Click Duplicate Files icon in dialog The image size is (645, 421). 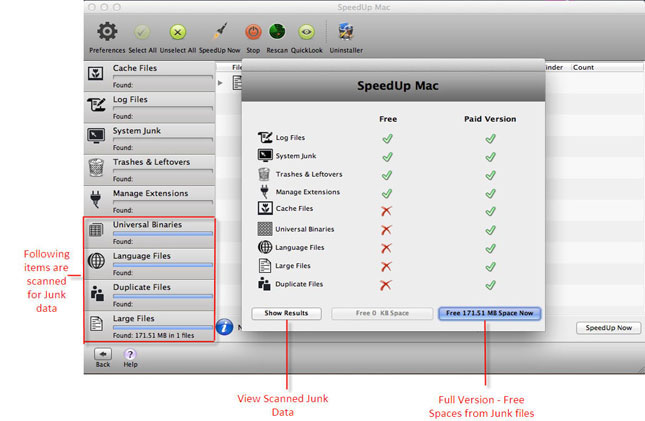264,284
